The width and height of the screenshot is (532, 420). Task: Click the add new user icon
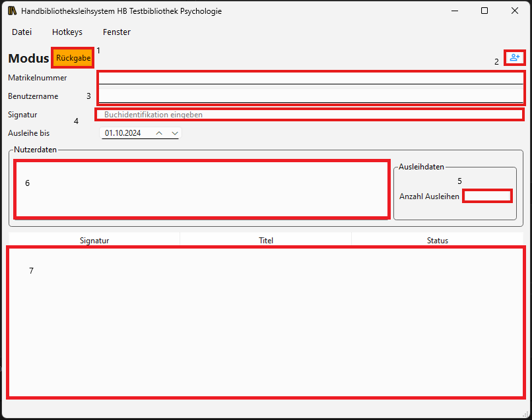point(515,57)
